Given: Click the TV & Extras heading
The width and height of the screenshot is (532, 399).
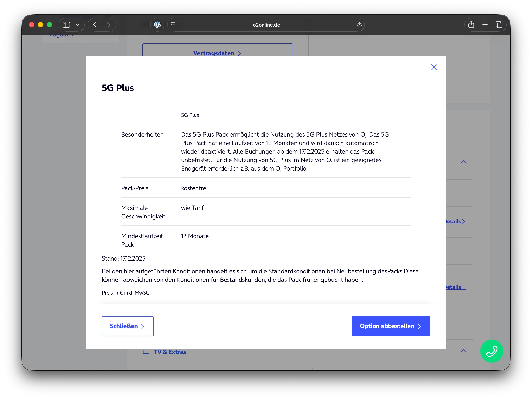Looking at the screenshot, I should coord(170,352).
